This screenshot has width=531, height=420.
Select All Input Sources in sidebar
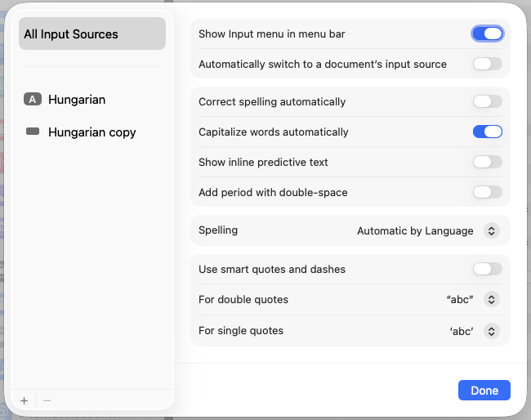click(91, 34)
